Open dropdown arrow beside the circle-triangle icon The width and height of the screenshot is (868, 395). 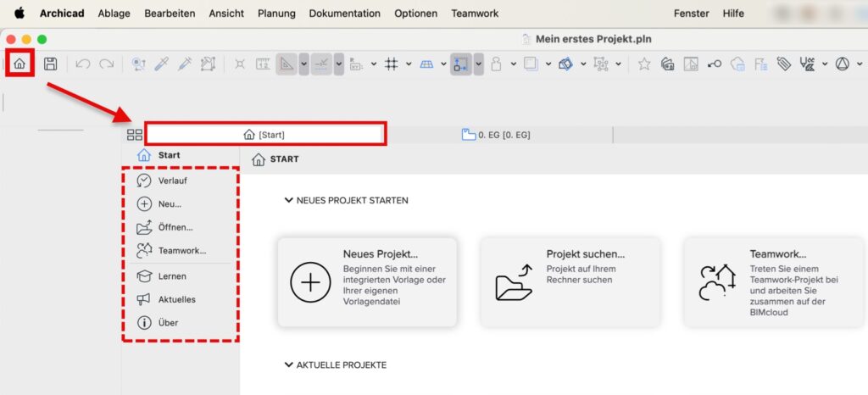860,64
